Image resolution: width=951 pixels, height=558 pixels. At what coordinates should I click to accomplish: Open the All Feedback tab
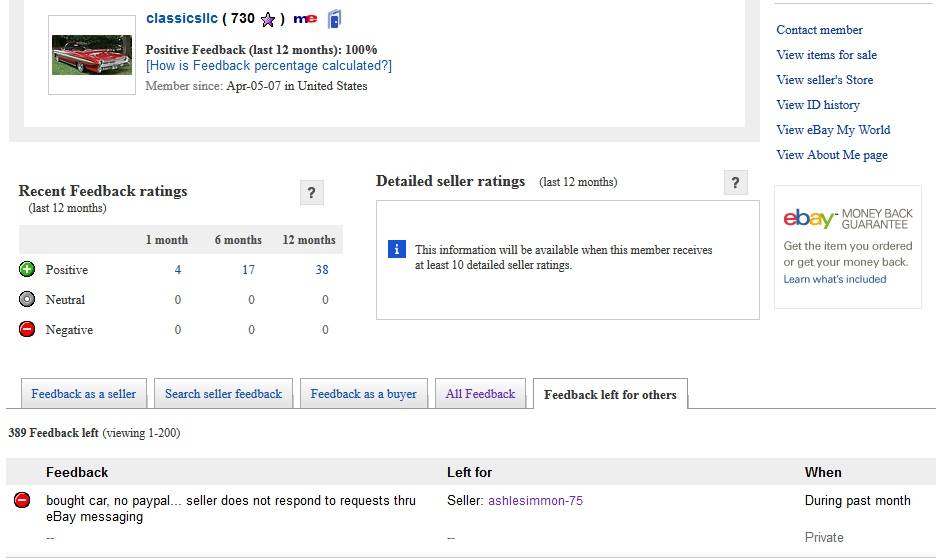[x=480, y=394]
